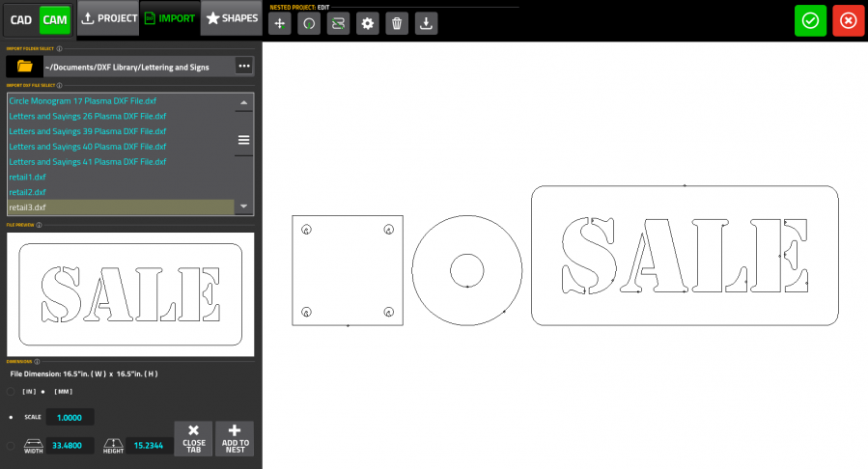Viewport: 868px width, 469px height.
Task: Select the SALE sign part on canvas
Action: click(x=685, y=256)
